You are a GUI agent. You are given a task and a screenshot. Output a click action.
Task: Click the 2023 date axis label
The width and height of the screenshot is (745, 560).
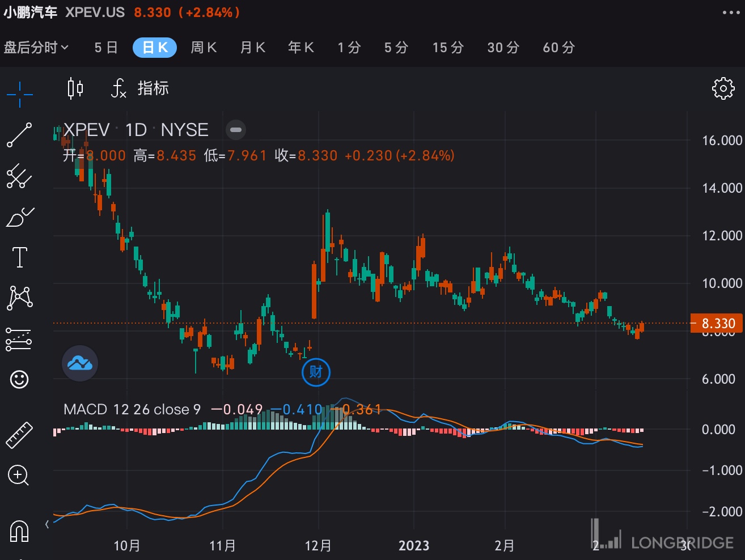coord(414,546)
